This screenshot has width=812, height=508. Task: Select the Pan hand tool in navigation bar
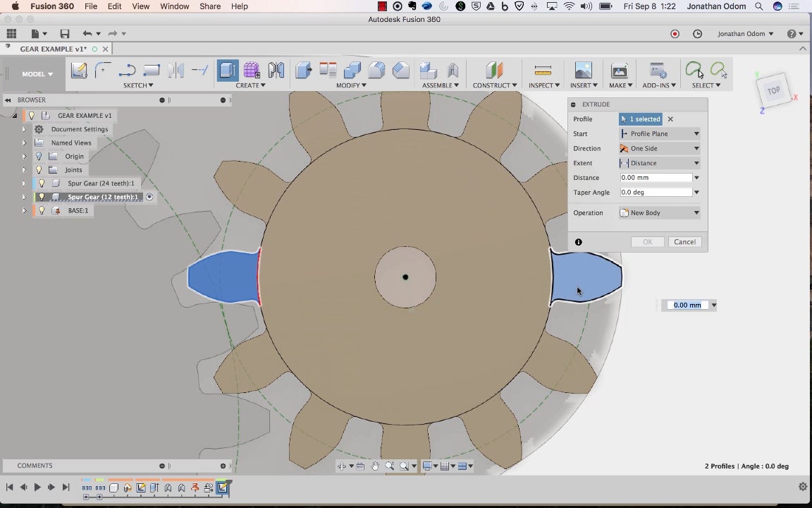coord(375,466)
